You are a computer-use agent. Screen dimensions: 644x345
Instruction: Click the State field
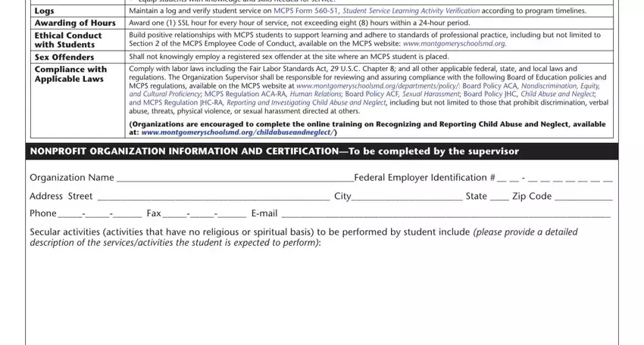pyautogui.click(x=499, y=196)
